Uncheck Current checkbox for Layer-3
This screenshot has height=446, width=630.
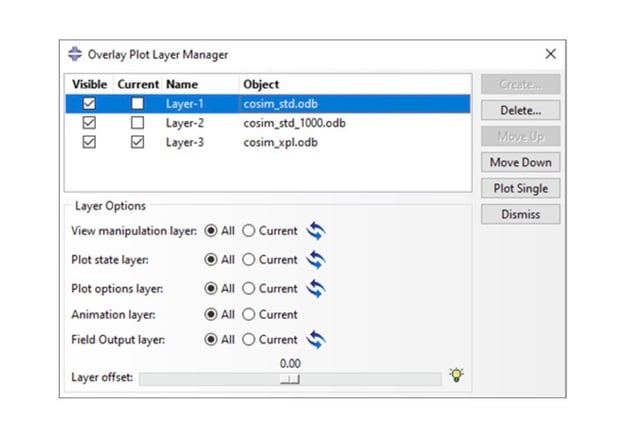click(138, 143)
